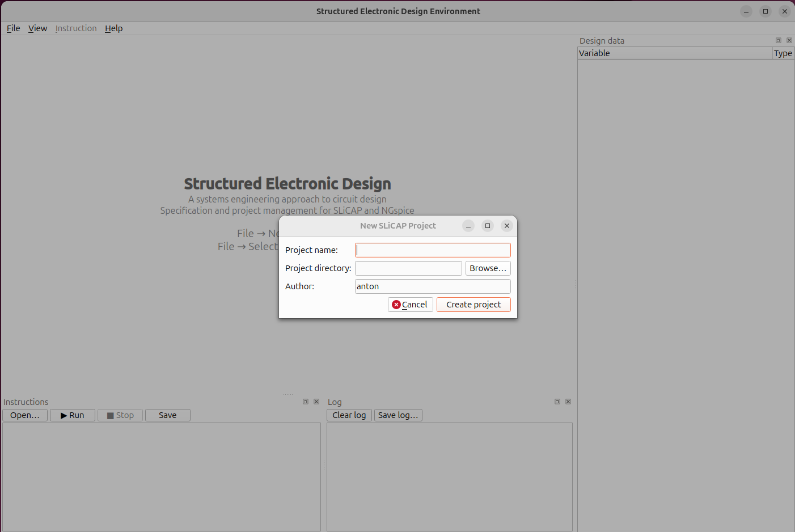The height and width of the screenshot is (532, 795).
Task: Click Save log... button
Action: [398, 415]
